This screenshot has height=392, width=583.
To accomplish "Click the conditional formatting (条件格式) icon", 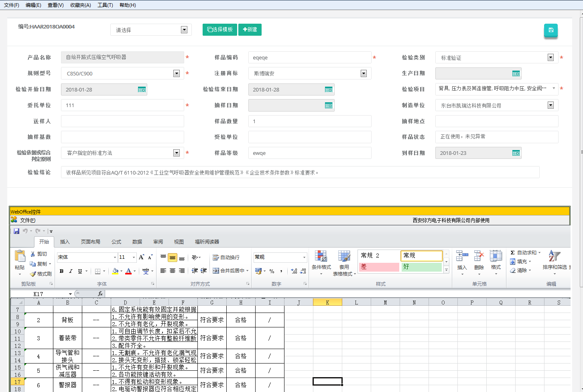I will (x=321, y=257).
